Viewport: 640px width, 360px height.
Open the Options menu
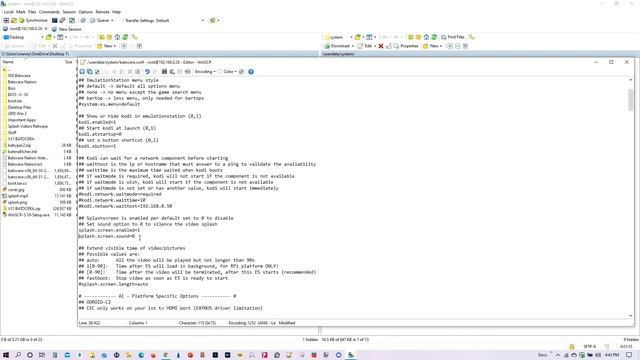(x=85, y=12)
